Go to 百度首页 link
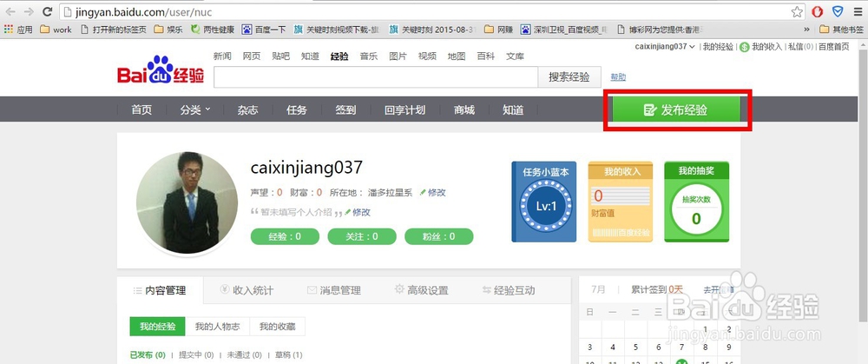The height and width of the screenshot is (364, 868). click(x=834, y=47)
